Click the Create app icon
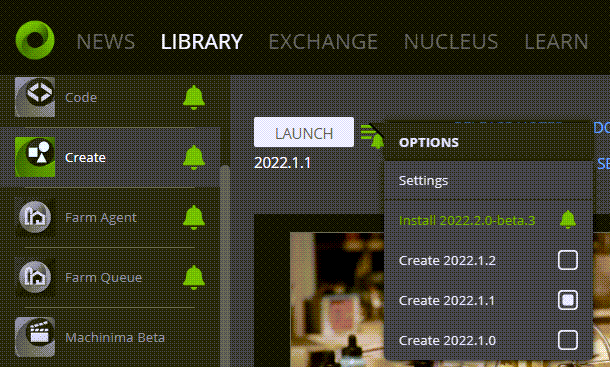The image size is (610, 367). (x=35, y=157)
